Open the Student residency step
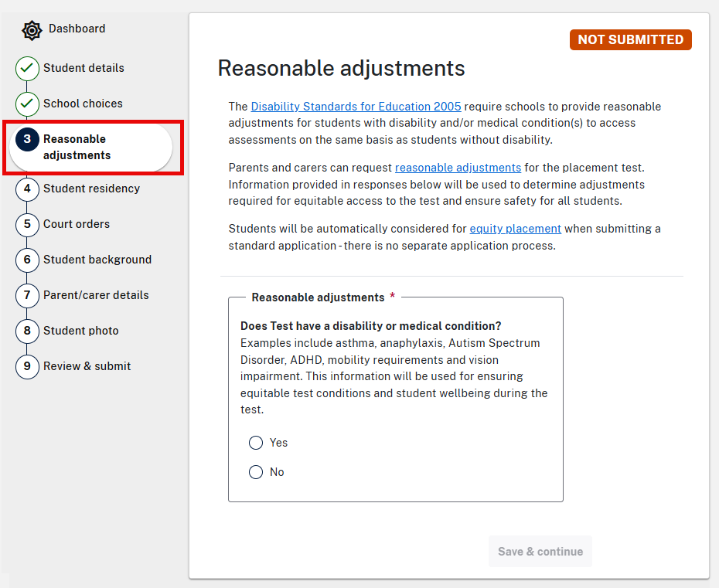Screen dimensions: 719x588 point(91,189)
